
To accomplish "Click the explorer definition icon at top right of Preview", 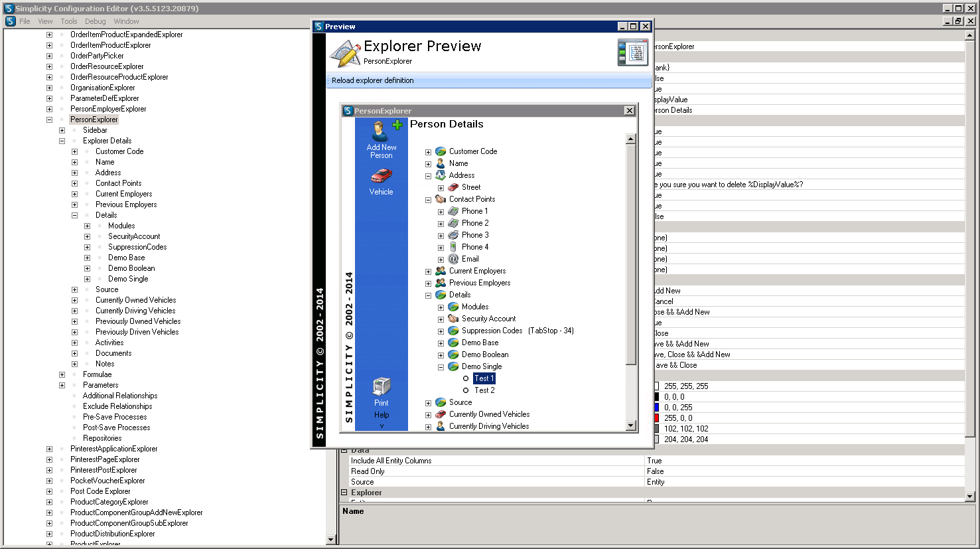I will click(x=632, y=52).
